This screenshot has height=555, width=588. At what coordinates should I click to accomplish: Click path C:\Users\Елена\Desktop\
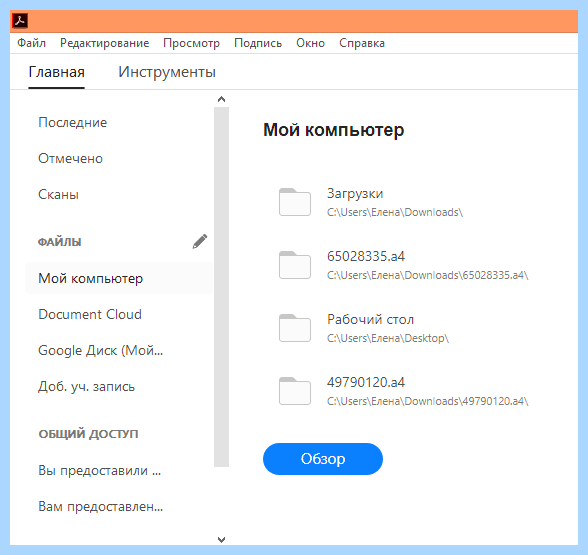coord(388,339)
